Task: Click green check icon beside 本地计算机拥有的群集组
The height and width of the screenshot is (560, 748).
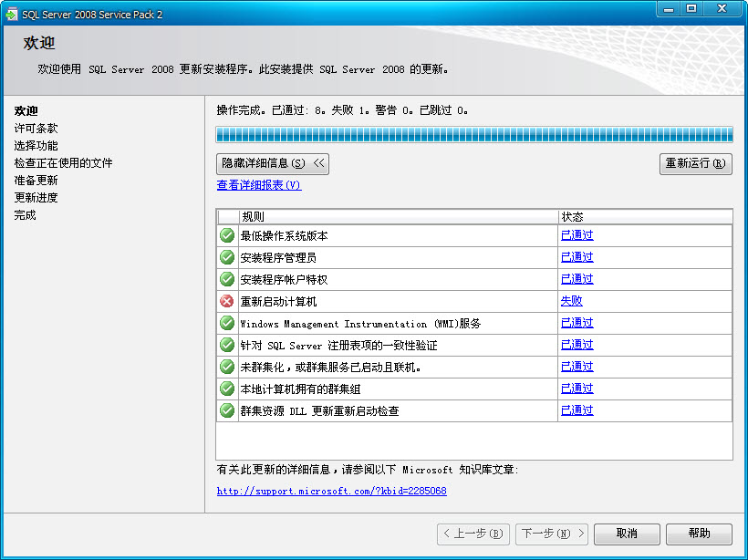Action: click(227, 389)
